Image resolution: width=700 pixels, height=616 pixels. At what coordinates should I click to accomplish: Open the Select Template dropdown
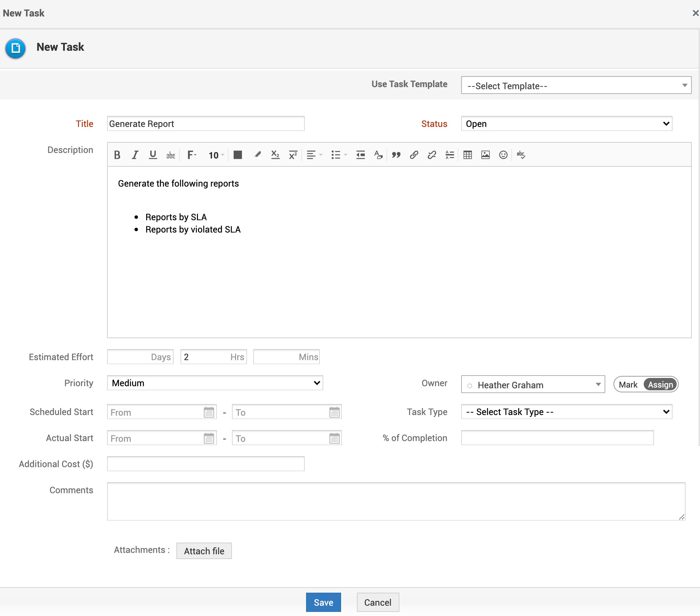click(x=576, y=85)
